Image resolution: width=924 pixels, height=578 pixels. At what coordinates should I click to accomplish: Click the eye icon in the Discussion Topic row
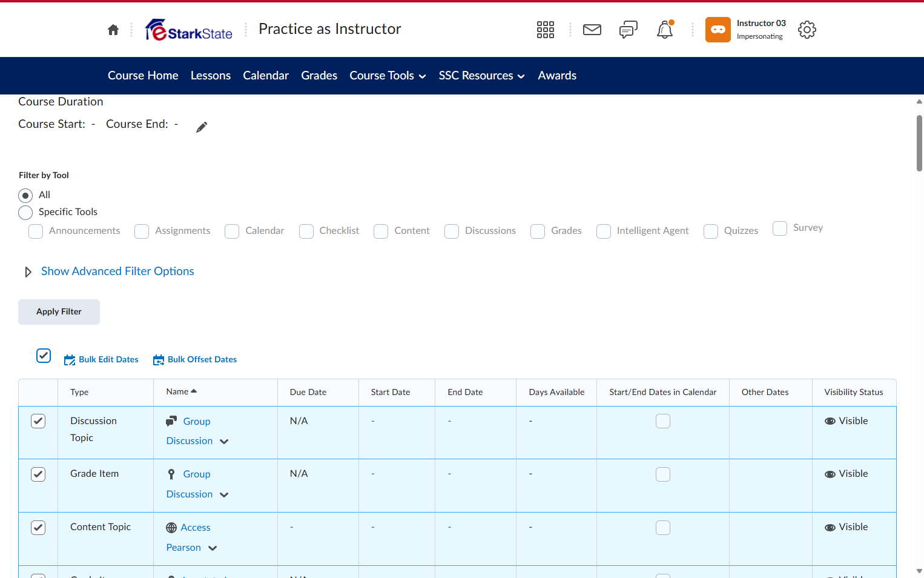[830, 421]
